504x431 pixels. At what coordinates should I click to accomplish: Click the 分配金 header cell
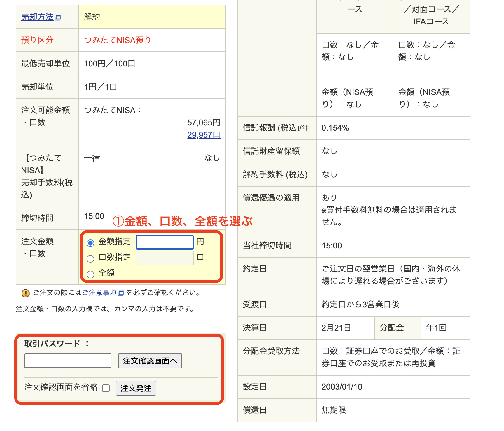tap(398, 328)
